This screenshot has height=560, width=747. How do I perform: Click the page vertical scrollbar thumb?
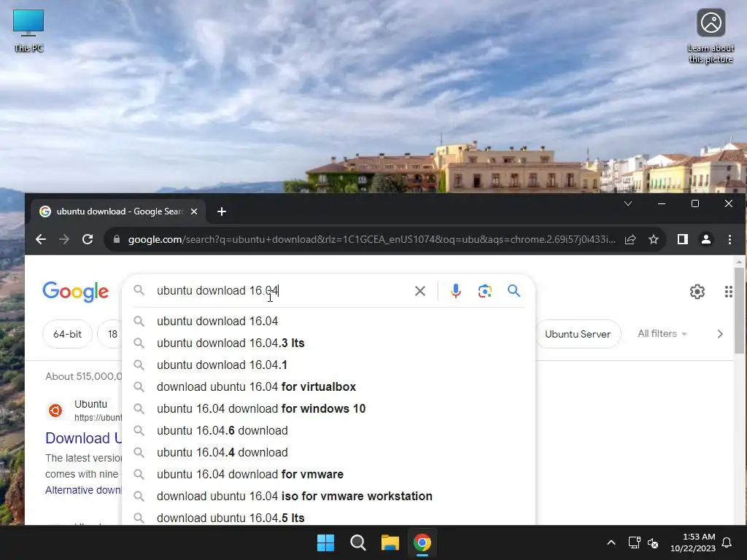point(739,311)
